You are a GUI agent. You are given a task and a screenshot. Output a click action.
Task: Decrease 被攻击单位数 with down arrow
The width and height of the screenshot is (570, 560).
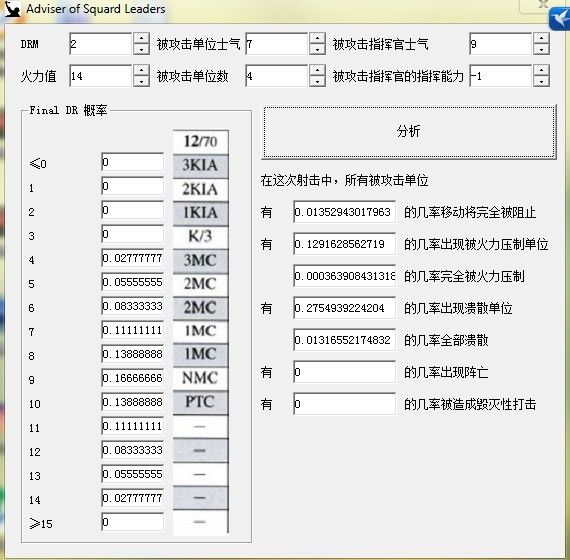click(317, 81)
